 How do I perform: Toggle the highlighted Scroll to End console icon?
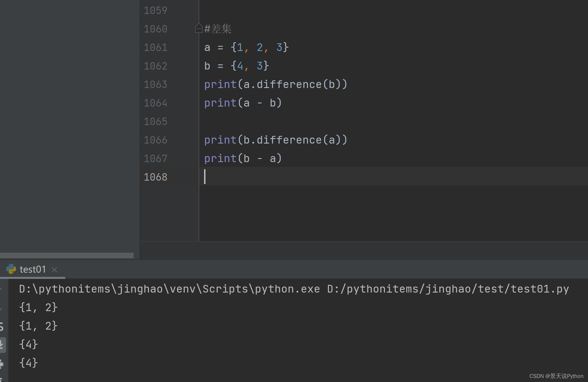[x=2, y=345]
